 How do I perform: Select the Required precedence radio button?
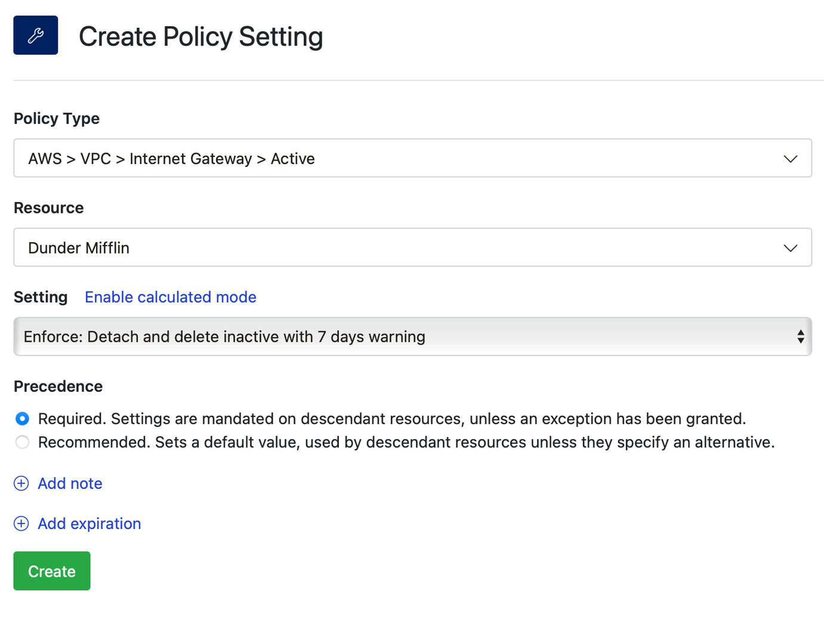pyautogui.click(x=22, y=419)
